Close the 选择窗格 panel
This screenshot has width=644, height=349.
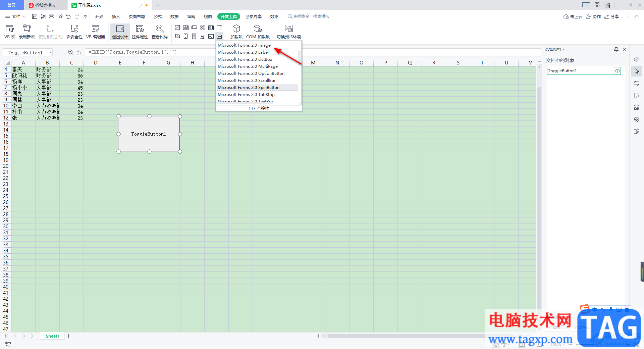click(x=625, y=49)
